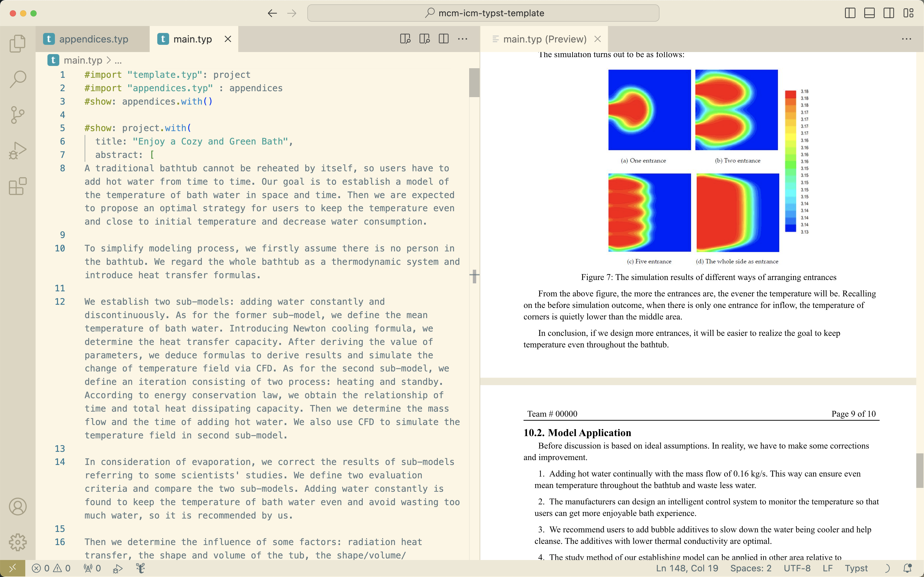Screen dimensions: 924x577
Task: Open Run and Debug view
Action: [x=18, y=151]
